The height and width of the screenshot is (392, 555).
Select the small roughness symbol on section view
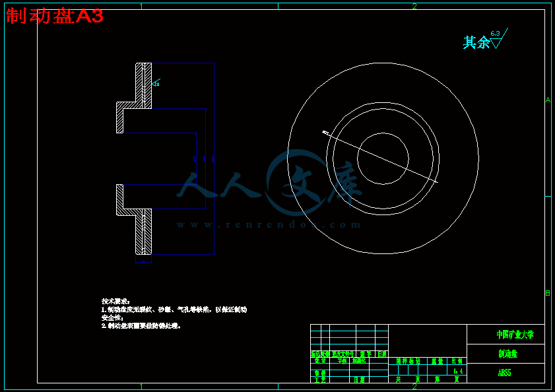(x=156, y=83)
